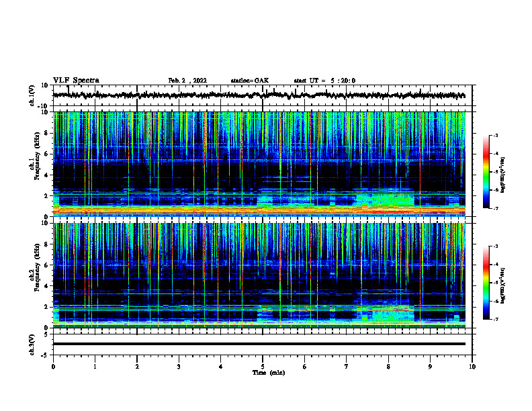Select the date label "Feb. 2, 2022"

[x=187, y=81]
